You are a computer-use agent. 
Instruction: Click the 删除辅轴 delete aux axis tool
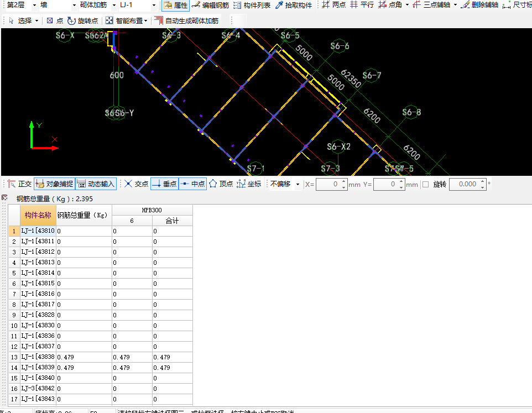pyautogui.click(x=480, y=5)
